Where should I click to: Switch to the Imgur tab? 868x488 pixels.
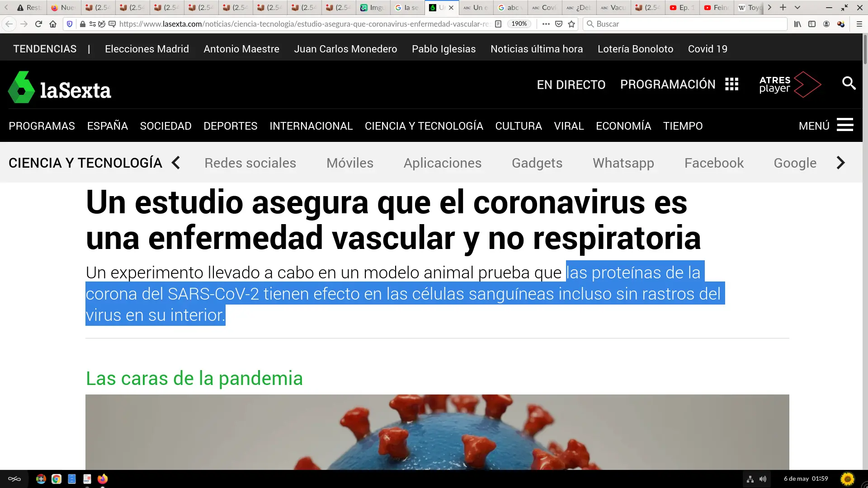coord(373,7)
